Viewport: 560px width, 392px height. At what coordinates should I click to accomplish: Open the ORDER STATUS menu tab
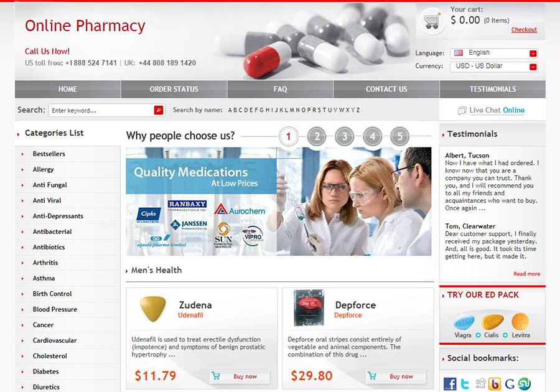point(174,89)
